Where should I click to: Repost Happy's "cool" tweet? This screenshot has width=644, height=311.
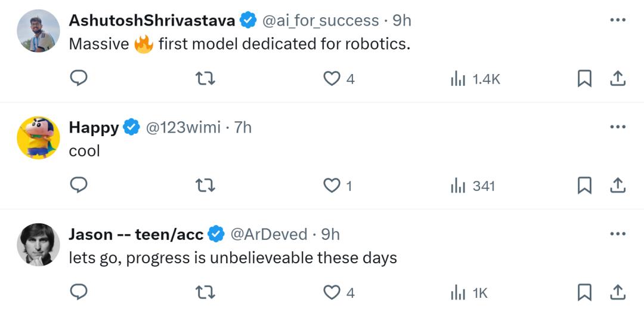point(205,185)
